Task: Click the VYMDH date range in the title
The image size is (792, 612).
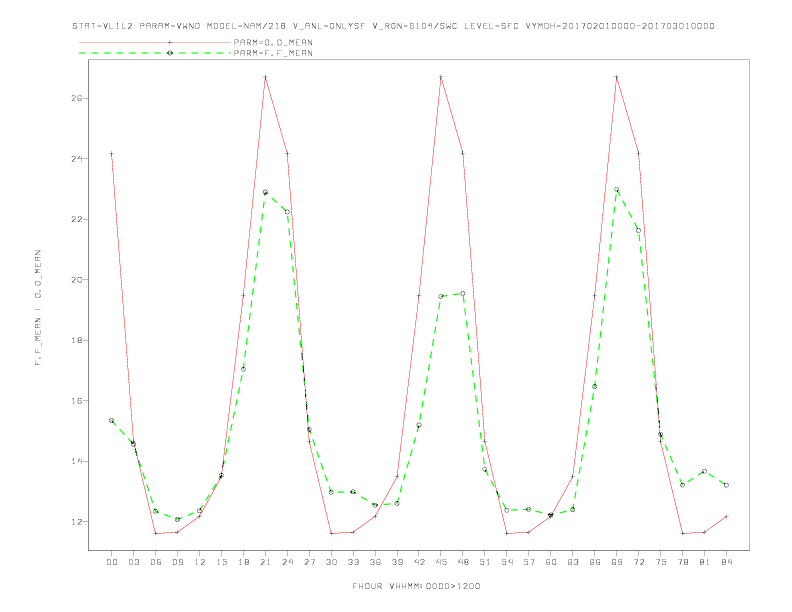Action: 620,26
